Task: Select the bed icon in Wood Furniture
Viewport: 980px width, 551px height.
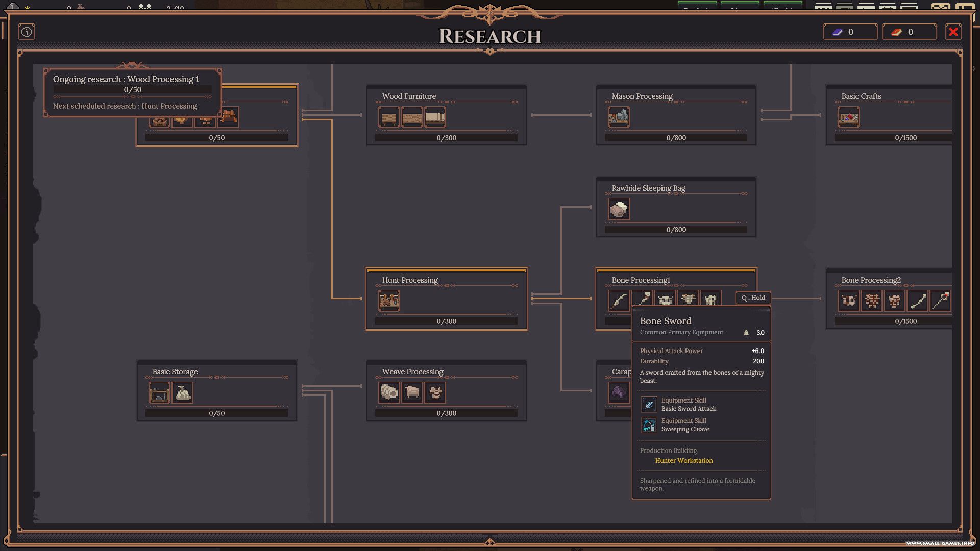Action: (435, 117)
